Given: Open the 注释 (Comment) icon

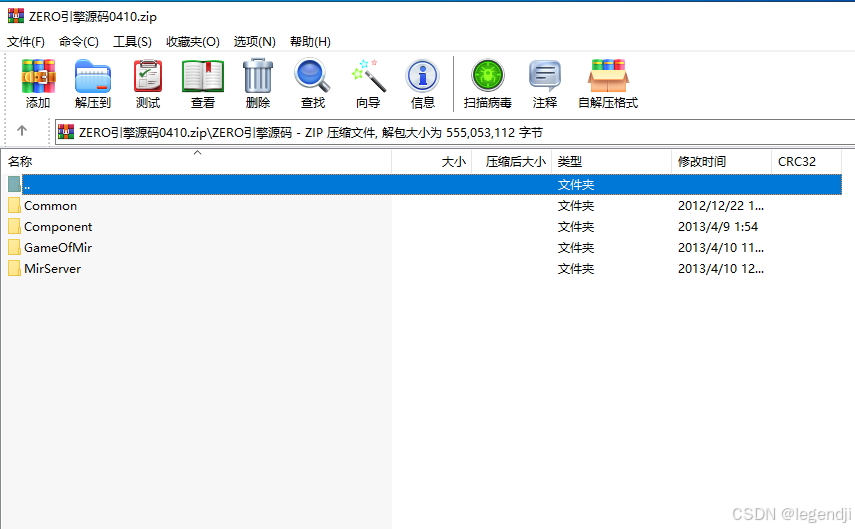Looking at the screenshot, I should pos(545,76).
